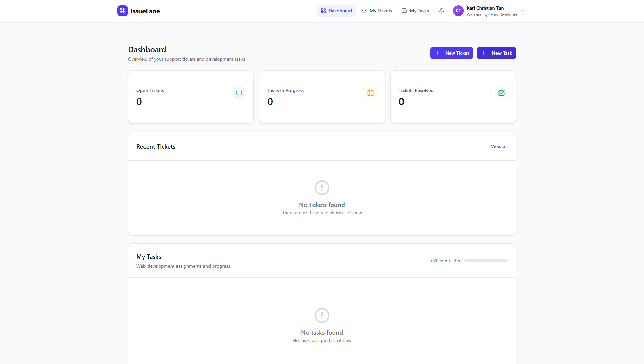Click the dashboard grid icon in the navigation bar
This screenshot has width=644, height=364.
323,11
